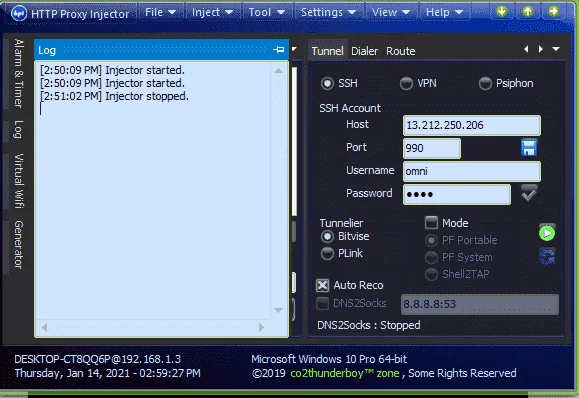Open the Tool menu
The width and height of the screenshot is (579, 398).
click(x=266, y=12)
